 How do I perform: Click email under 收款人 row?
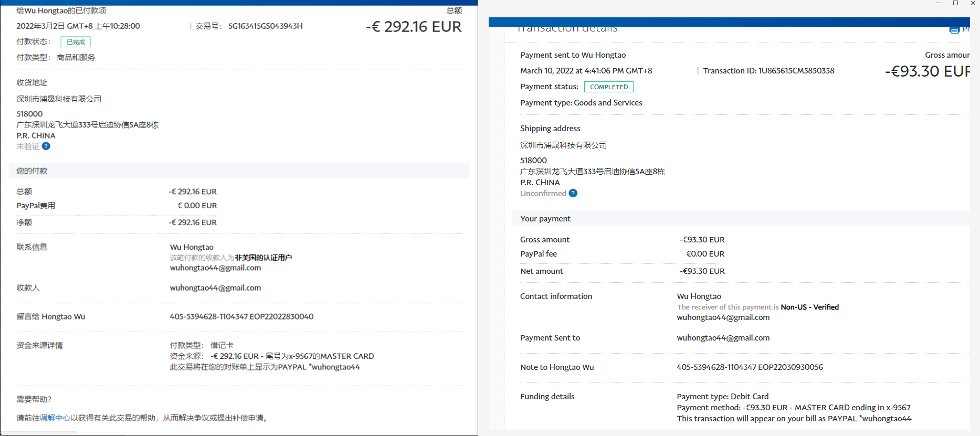pos(215,288)
